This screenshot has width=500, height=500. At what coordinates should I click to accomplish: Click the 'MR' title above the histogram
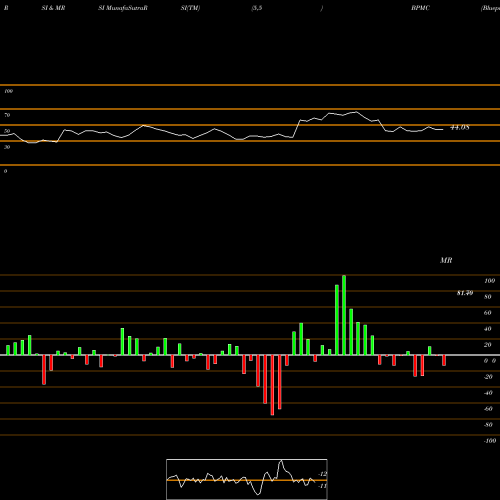click(446, 260)
